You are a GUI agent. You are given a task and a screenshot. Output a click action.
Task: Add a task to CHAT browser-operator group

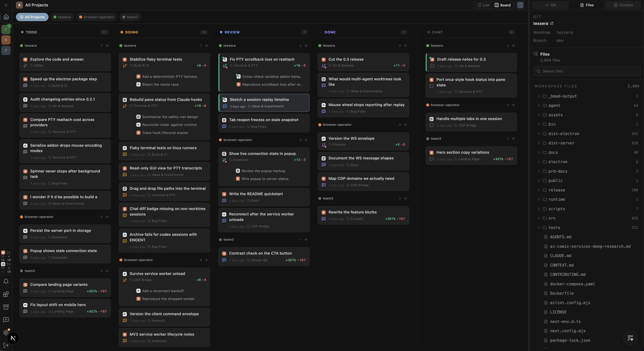point(513,105)
